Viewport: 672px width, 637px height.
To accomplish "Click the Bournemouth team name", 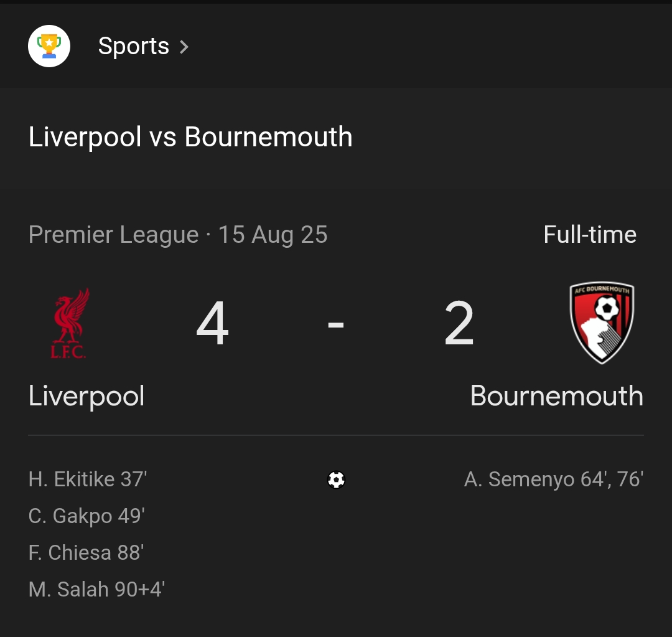I will (x=556, y=396).
